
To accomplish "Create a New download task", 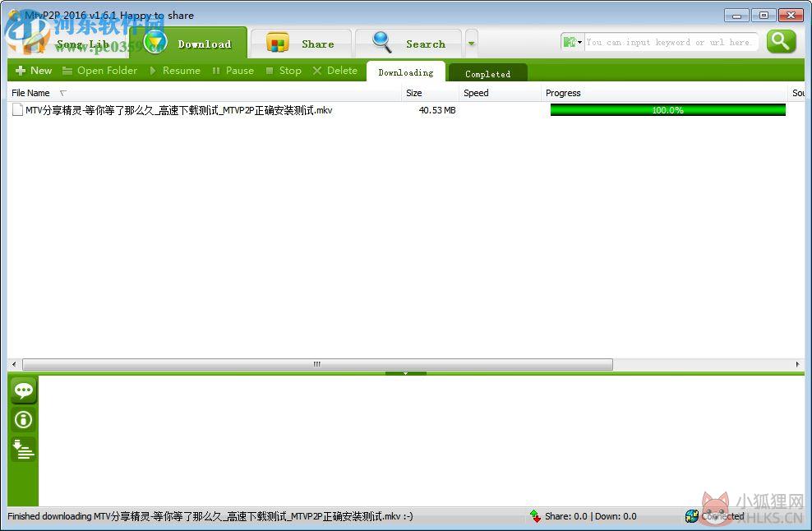I will 35,71.
